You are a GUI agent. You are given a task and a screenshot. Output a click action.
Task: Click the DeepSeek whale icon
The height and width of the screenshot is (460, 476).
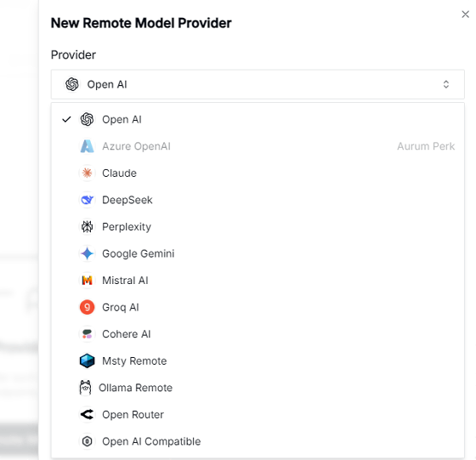87,200
